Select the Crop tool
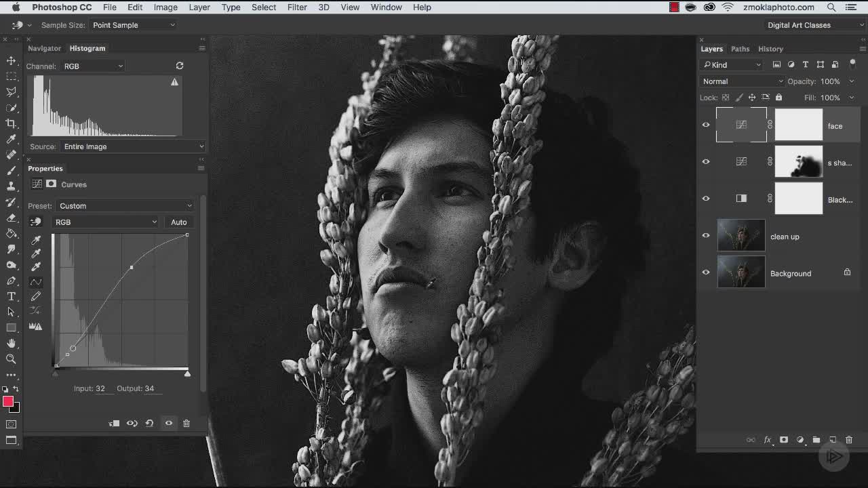Image resolution: width=868 pixels, height=488 pixels. (x=12, y=123)
